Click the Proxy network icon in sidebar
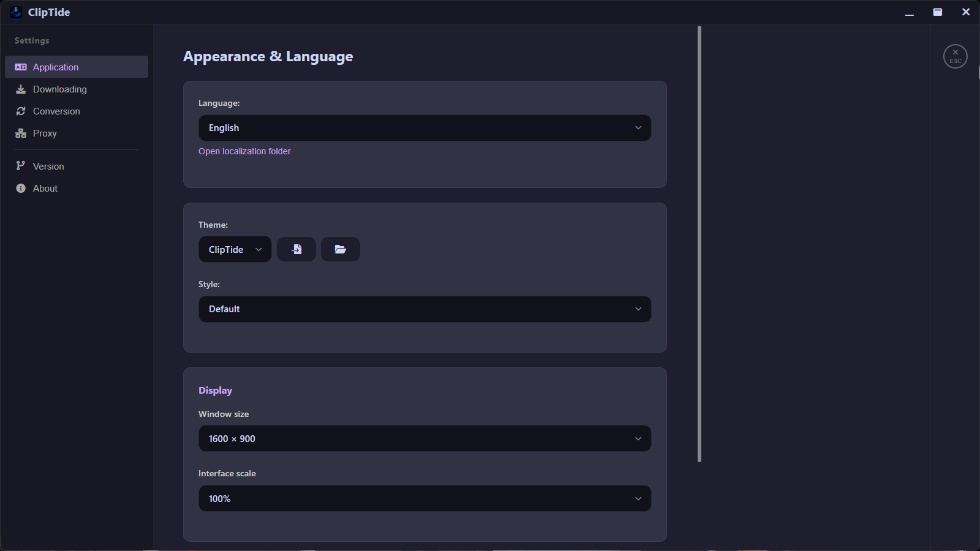This screenshot has height=551, width=980. point(20,133)
